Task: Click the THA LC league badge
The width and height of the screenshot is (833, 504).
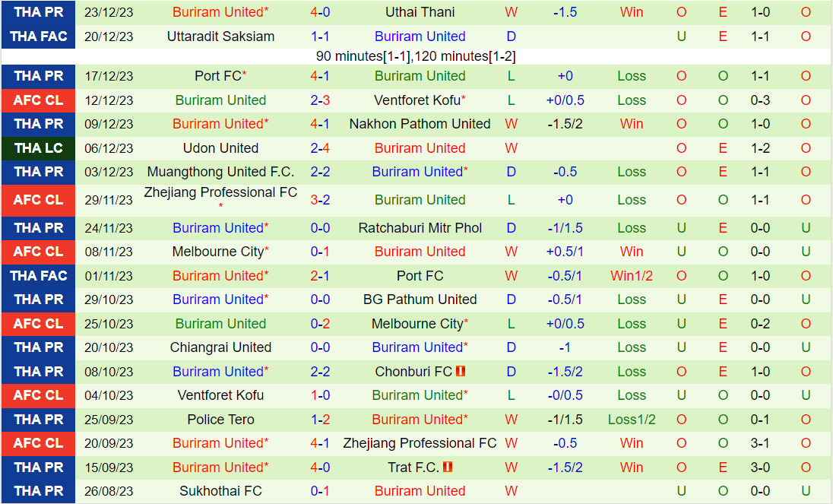Action: click(x=38, y=148)
